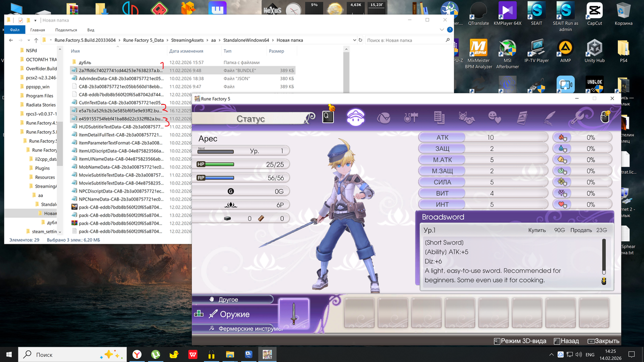
Task: Select the дубль folder in file list
Action: click(85, 62)
